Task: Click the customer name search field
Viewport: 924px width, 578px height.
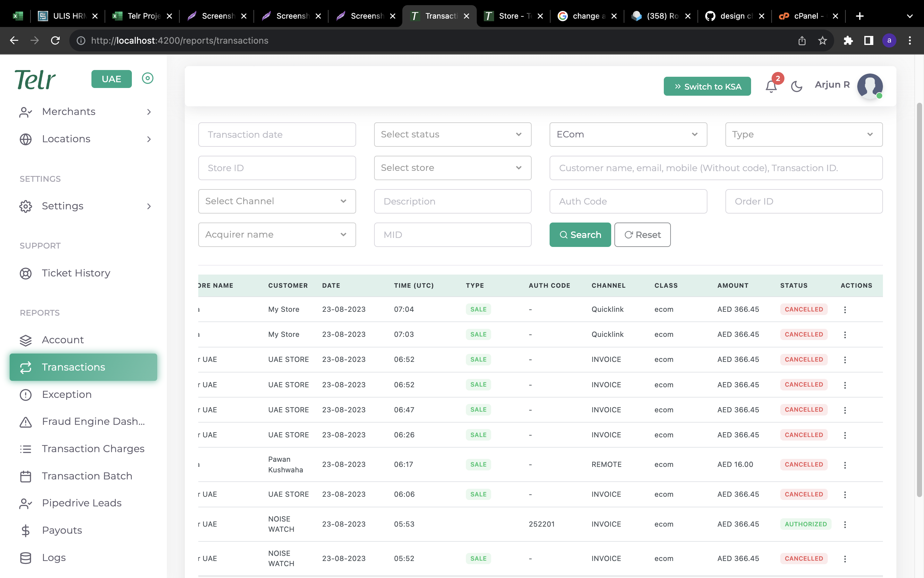Action: click(716, 168)
